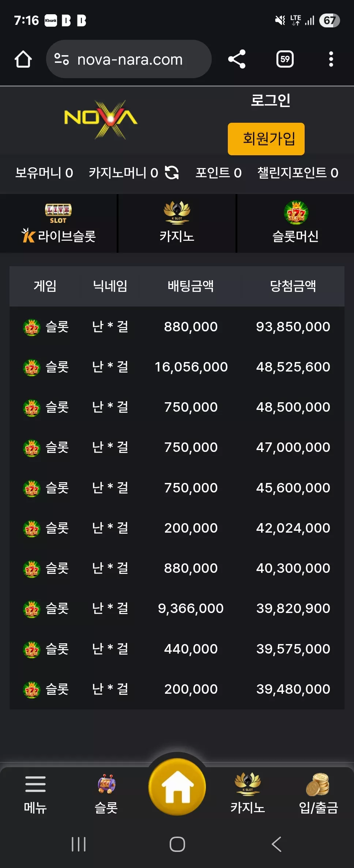This screenshot has width=354, height=868.
Task: Tap the site settings icon in the address bar
Action: coord(61,59)
